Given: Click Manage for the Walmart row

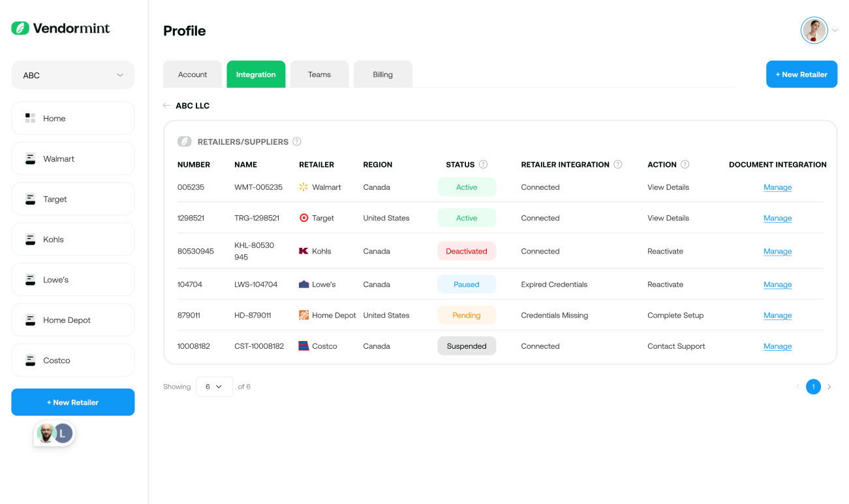Looking at the screenshot, I should click(778, 187).
